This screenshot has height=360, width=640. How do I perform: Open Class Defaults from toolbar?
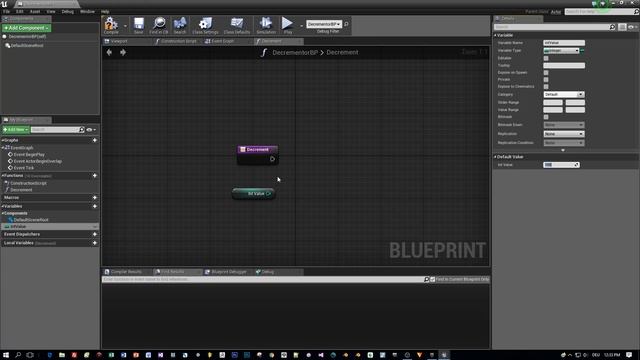pos(237,25)
